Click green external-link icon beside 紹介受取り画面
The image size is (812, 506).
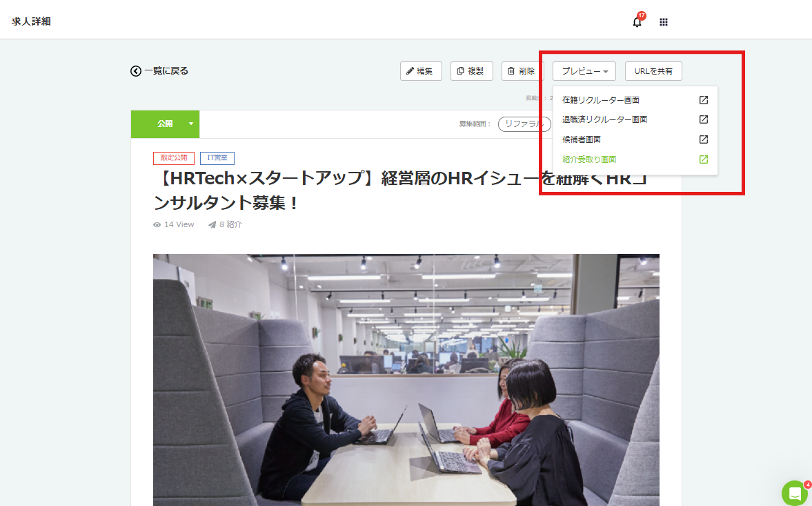click(x=703, y=159)
